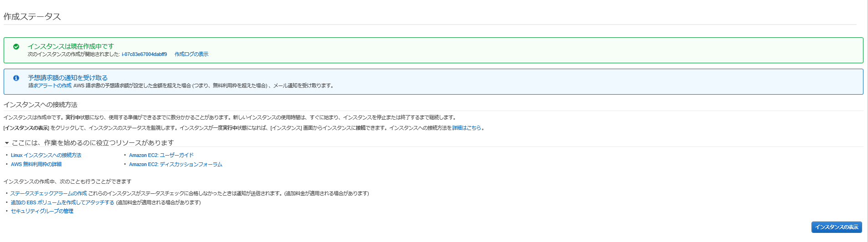Open the 請求アラートの作成 link
The image size is (868, 242).
[50, 86]
